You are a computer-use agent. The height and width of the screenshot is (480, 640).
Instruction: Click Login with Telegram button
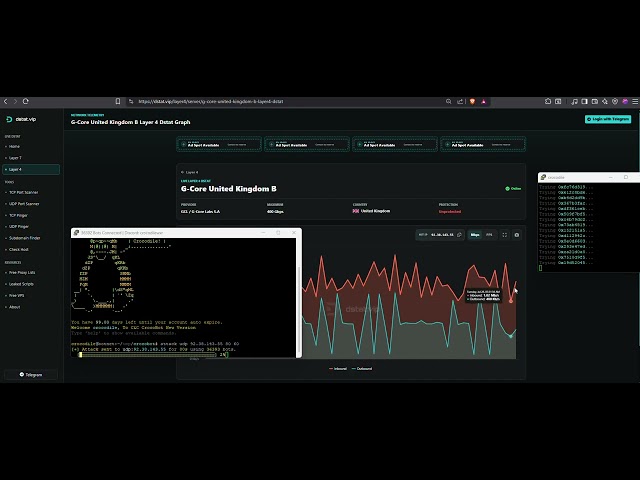coord(608,119)
